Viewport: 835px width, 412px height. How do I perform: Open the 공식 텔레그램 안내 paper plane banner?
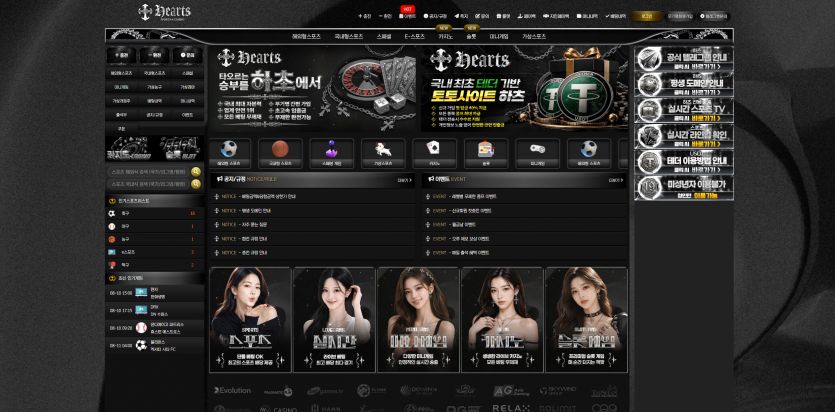684,59
